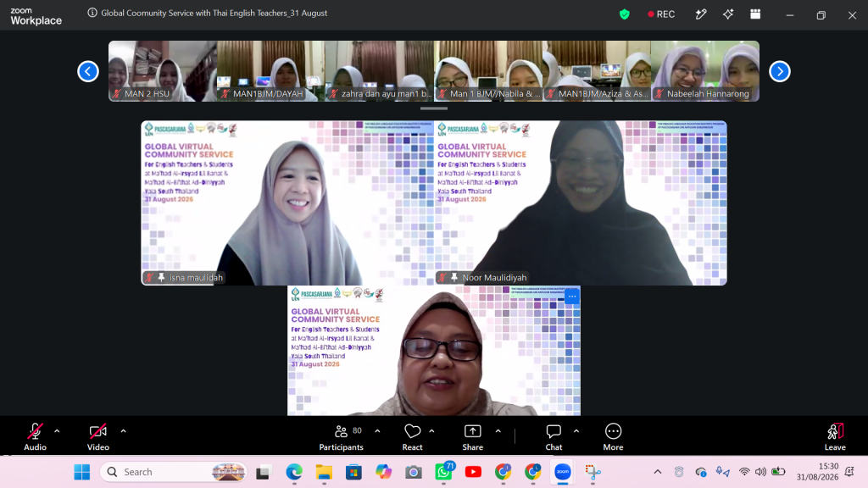Image resolution: width=868 pixels, height=488 pixels.
Task: Expand the Share options caret
Action: [498, 431]
